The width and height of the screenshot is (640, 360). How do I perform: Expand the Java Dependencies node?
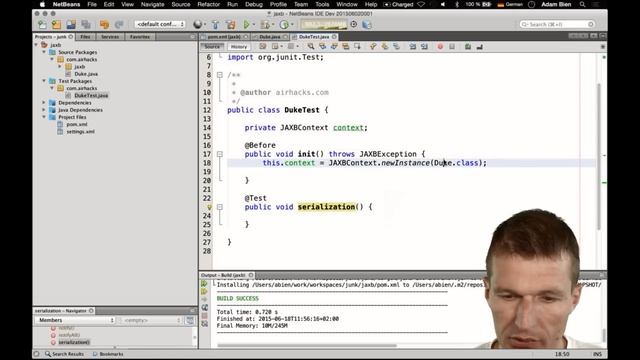pyautogui.click(x=44, y=110)
